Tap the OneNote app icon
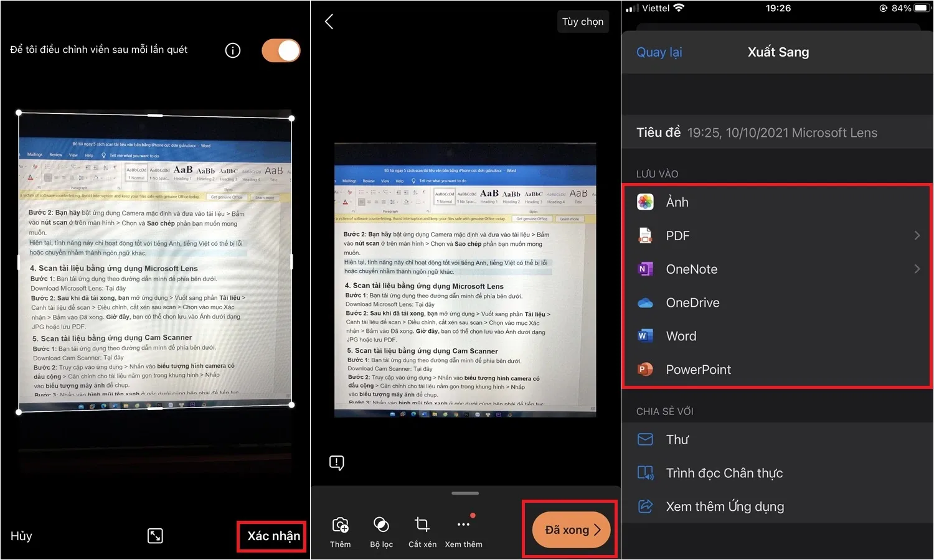Image resolution: width=934 pixels, height=560 pixels. 645,269
